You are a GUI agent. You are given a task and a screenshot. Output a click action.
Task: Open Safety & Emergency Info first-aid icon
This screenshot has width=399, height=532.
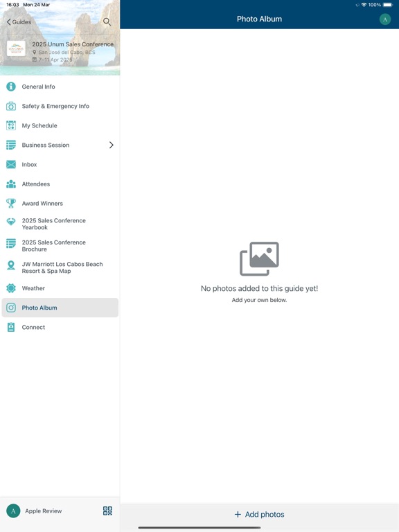pyautogui.click(x=11, y=106)
